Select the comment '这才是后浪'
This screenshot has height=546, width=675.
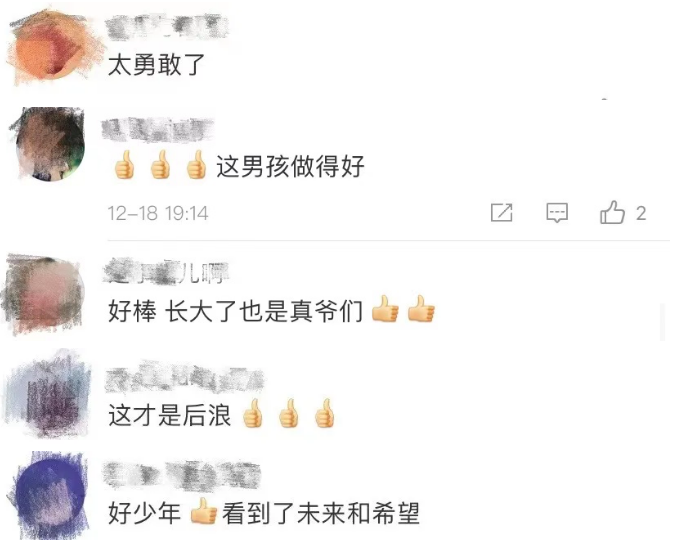pos(222,414)
